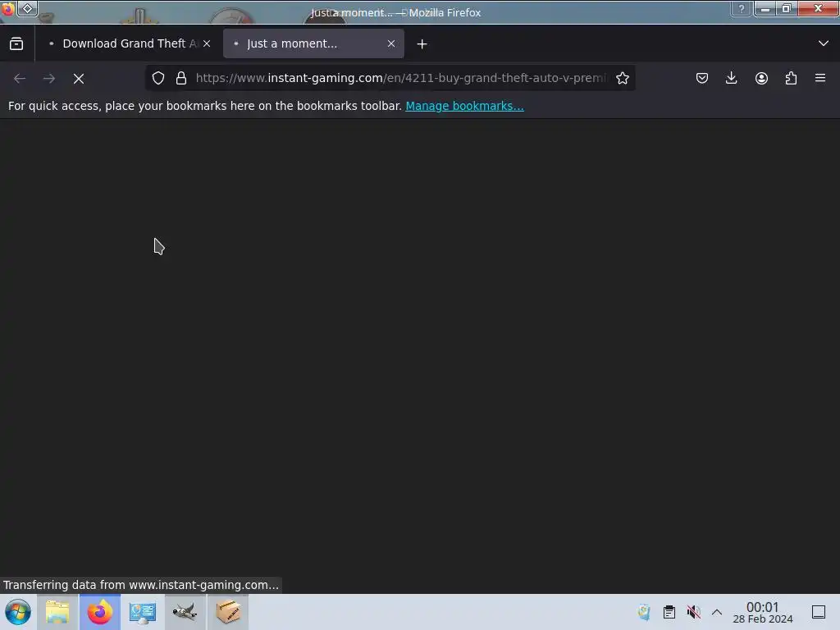
Task: Click the instant-gaming.com URL address field
Action: click(x=402, y=78)
